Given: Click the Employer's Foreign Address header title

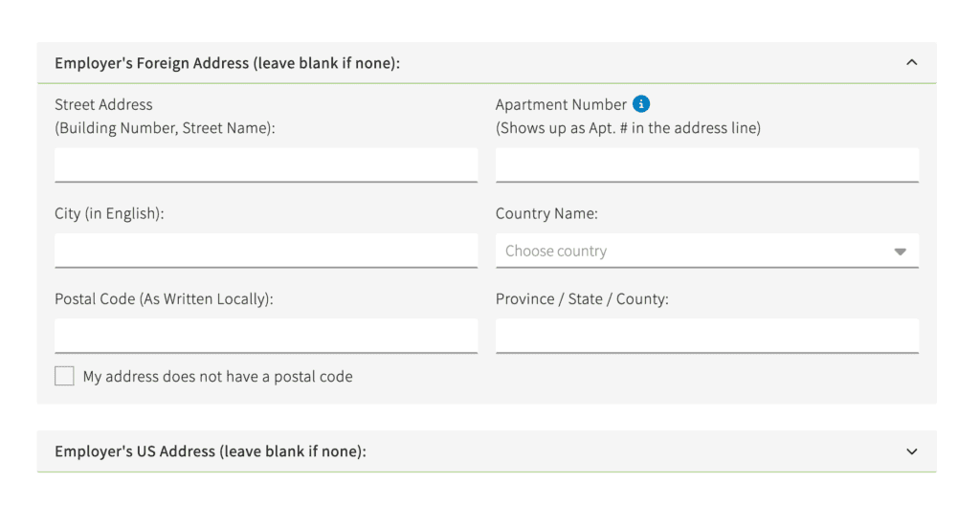Looking at the screenshot, I should 227,63.
